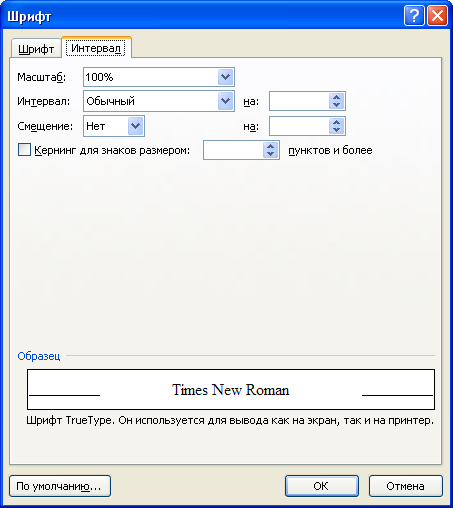Open the Интервал dropdown arrow
This screenshot has width=453, height=508.
click(x=226, y=101)
